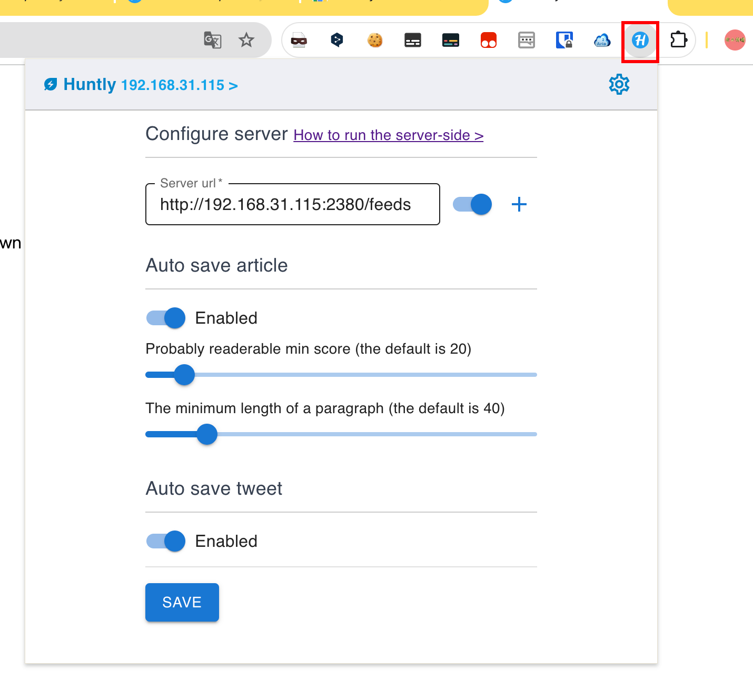753x700 pixels.
Task: Bookmark this page with the star icon
Action: (x=246, y=40)
